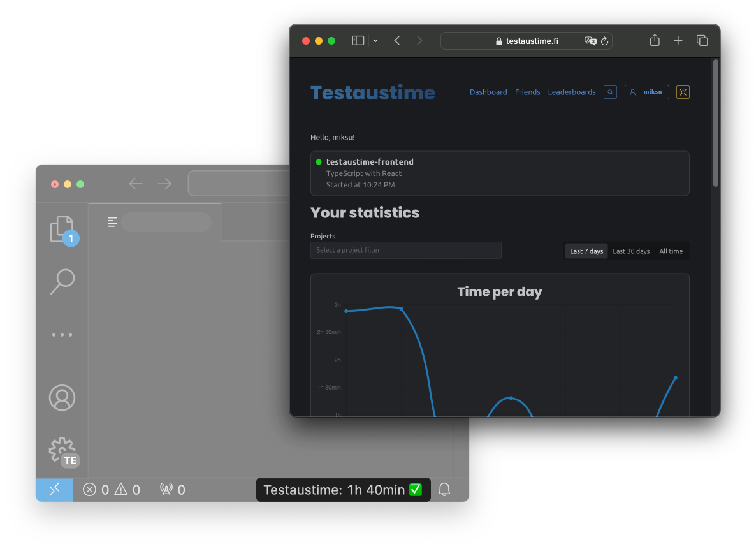The width and height of the screenshot is (756, 549).
Task: Click Testaustime 1h 40min status item
Action: point(344,490)
